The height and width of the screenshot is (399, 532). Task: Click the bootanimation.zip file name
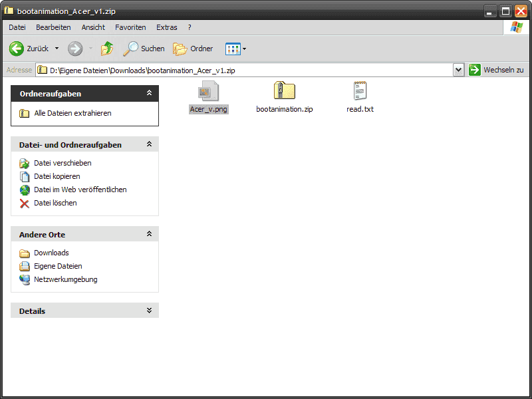[285, 109]
